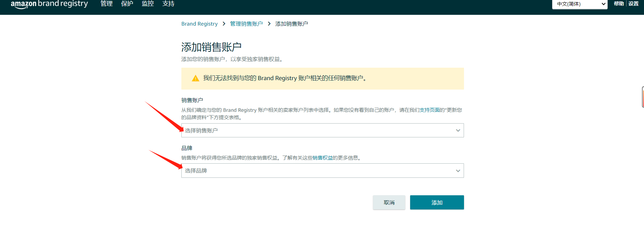Open 设置 in the top bar

coord(634,4)
